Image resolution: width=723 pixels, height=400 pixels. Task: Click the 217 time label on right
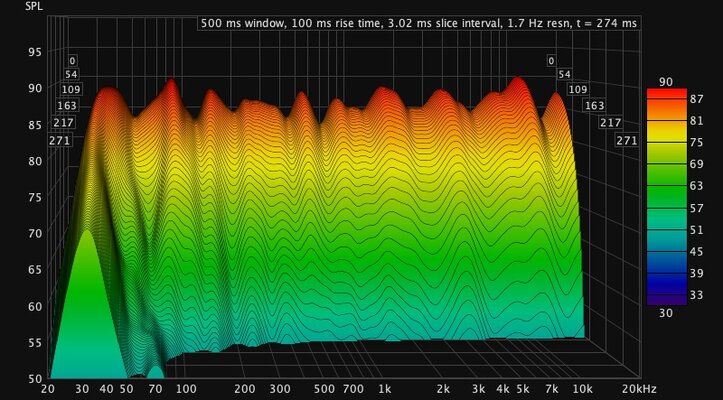(610, 123)
